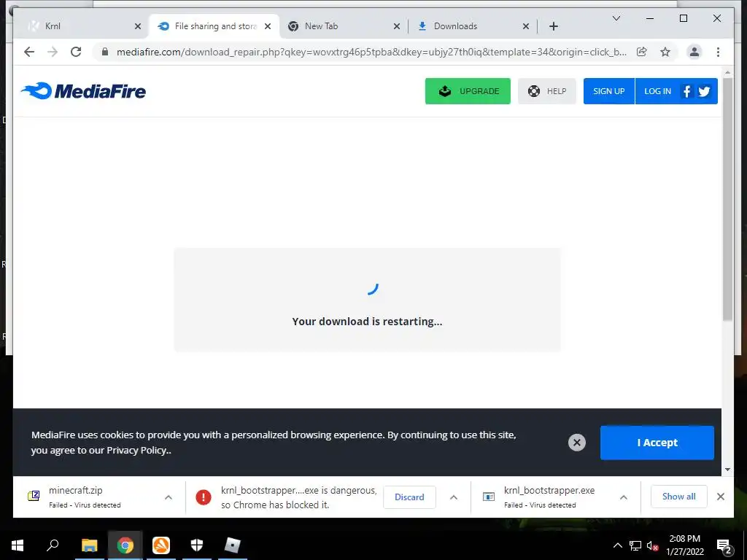This screenshot has height=560, width=747.
Task: Open notification center icon
Action: tap(724, 546)
